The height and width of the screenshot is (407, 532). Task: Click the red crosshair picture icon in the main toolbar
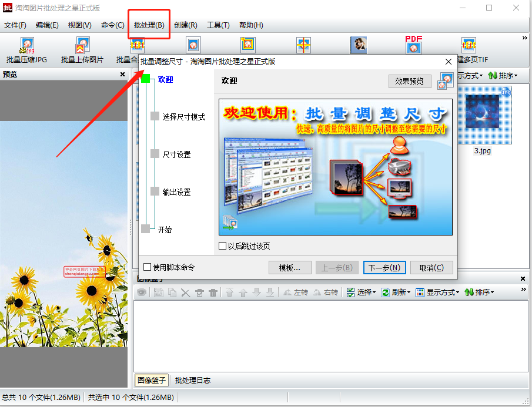tap(303, 45)
